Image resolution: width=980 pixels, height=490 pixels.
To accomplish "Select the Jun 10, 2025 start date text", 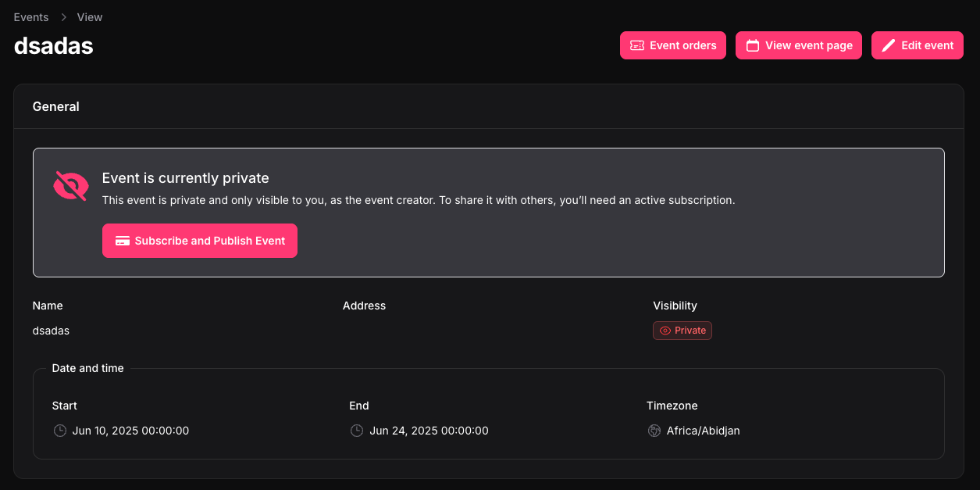I will coord(130,431).
